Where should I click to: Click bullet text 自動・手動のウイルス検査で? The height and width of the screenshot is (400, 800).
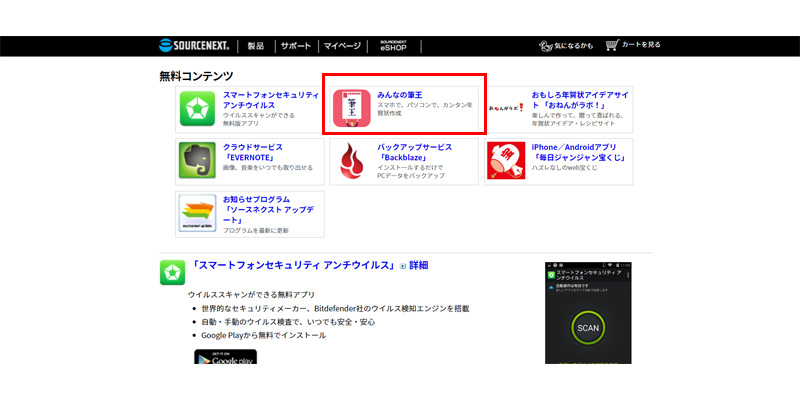click(x=288, y=322)
